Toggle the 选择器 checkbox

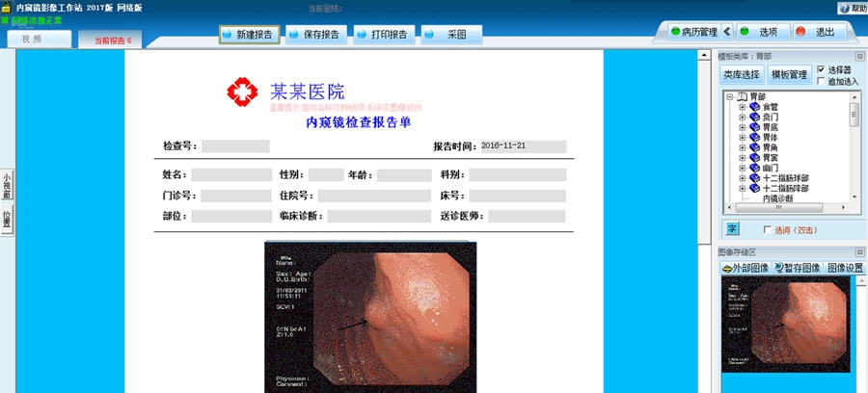point(821,70)
